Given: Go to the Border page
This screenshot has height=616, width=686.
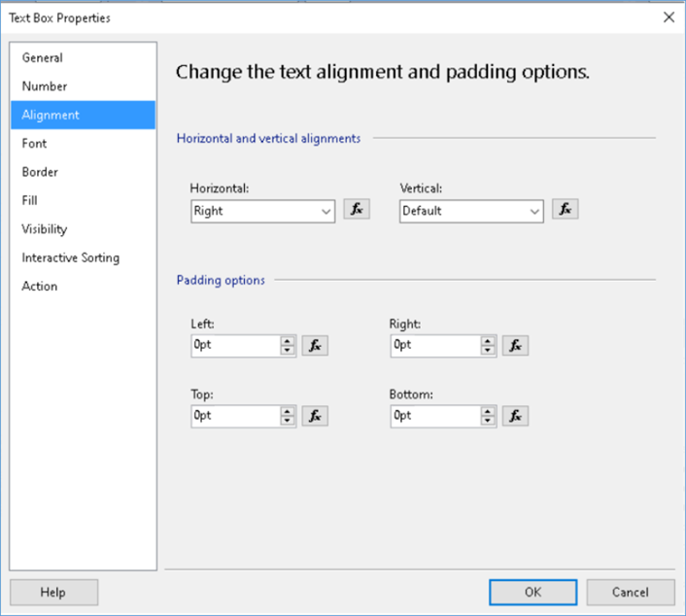Looking at the screenshot, I should coord(41,172).
